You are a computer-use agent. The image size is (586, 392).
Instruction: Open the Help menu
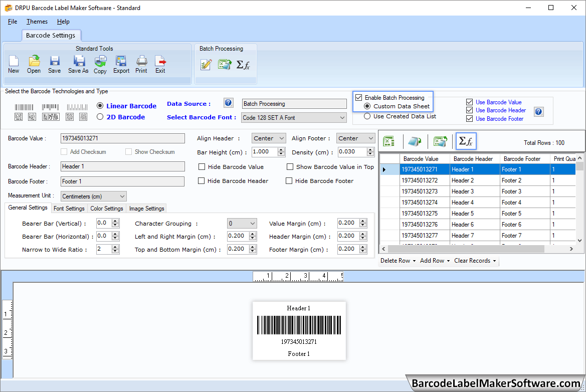click(63, 21)
